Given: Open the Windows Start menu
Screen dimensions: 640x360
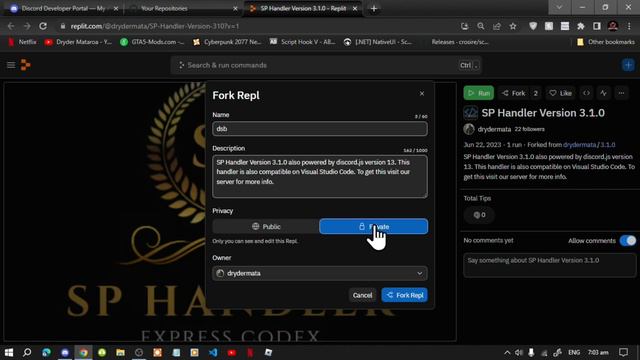Looking at the screenshot, I should [9, 352].
